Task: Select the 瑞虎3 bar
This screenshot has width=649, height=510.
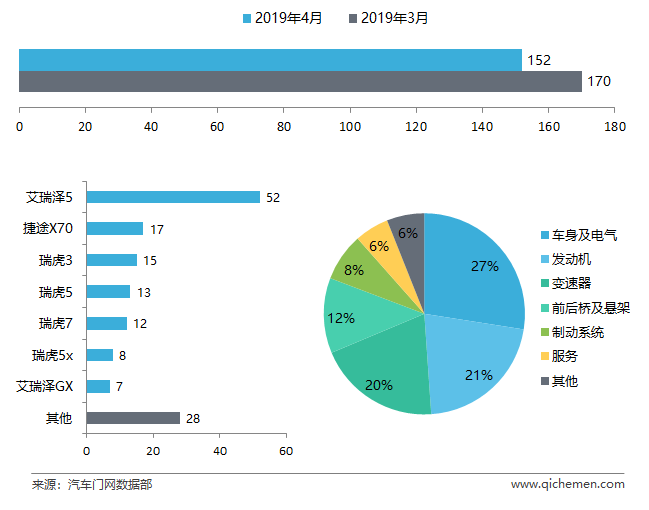Action: point(112,260)
